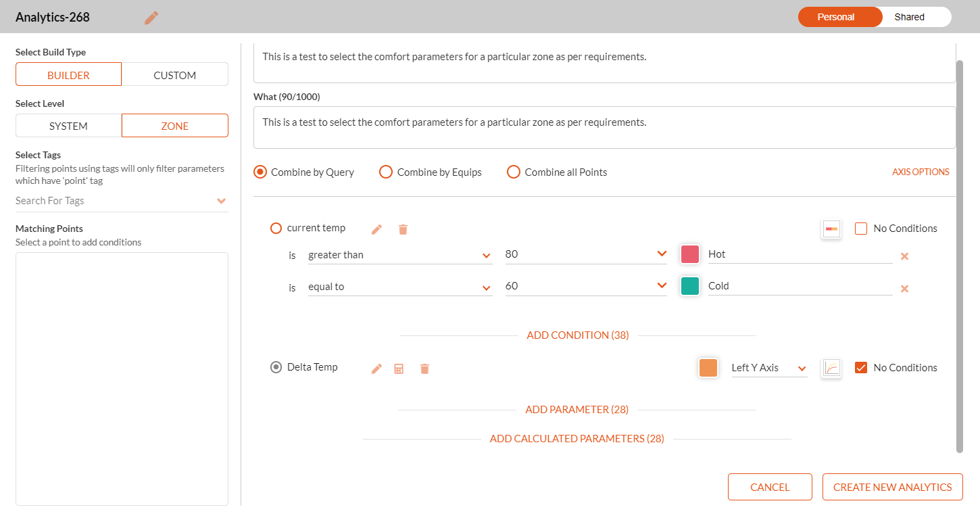Switch to Shared mode
The image size is (980, 520).
point(909,17)
